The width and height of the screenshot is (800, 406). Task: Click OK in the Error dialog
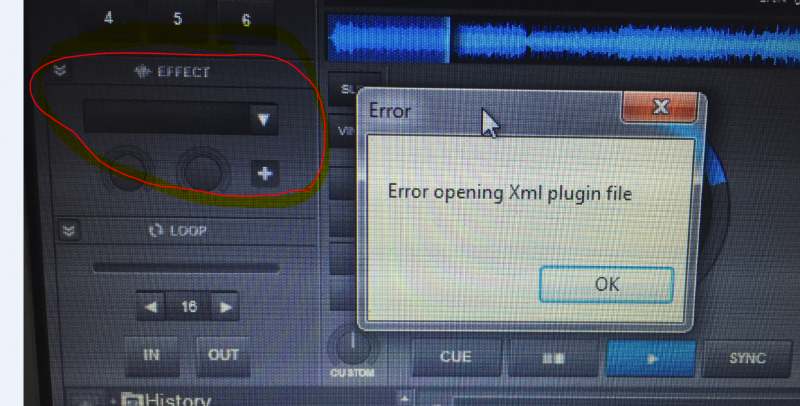click(x=606, y=284)
